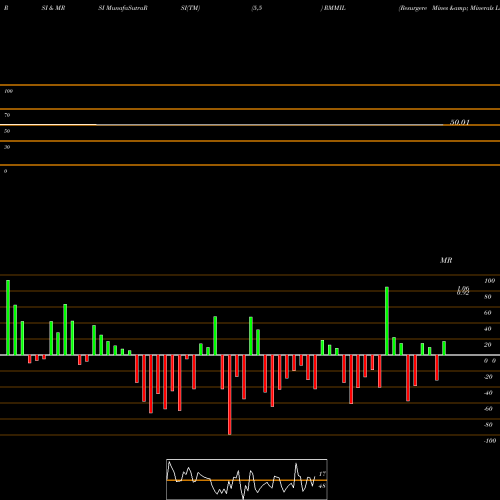
Task: Select the final green bar of the histogram
Action: (x=444, y=348)
